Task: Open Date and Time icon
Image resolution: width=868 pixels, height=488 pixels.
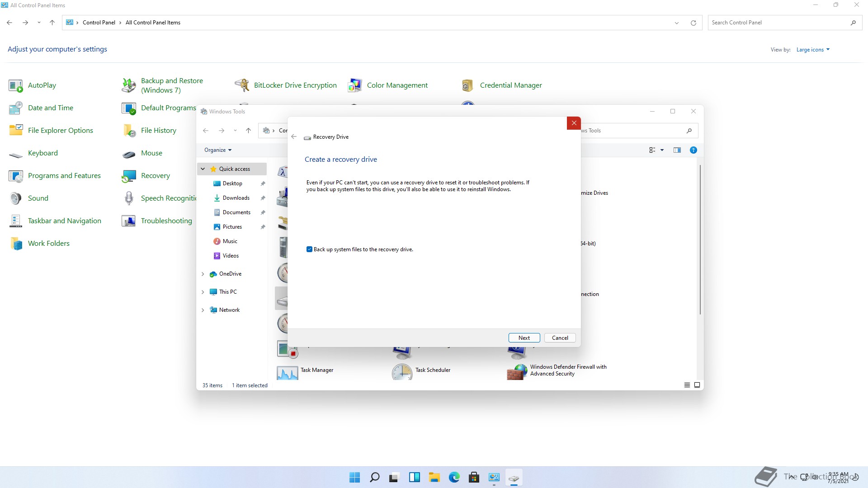Action: [x=16, y=108]
